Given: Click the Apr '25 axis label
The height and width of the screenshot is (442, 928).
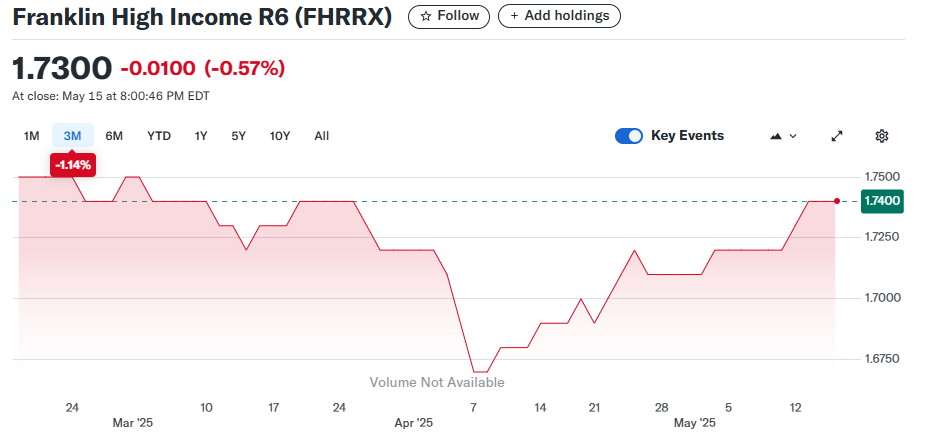Looking at the screenshot, I should 414,424.
